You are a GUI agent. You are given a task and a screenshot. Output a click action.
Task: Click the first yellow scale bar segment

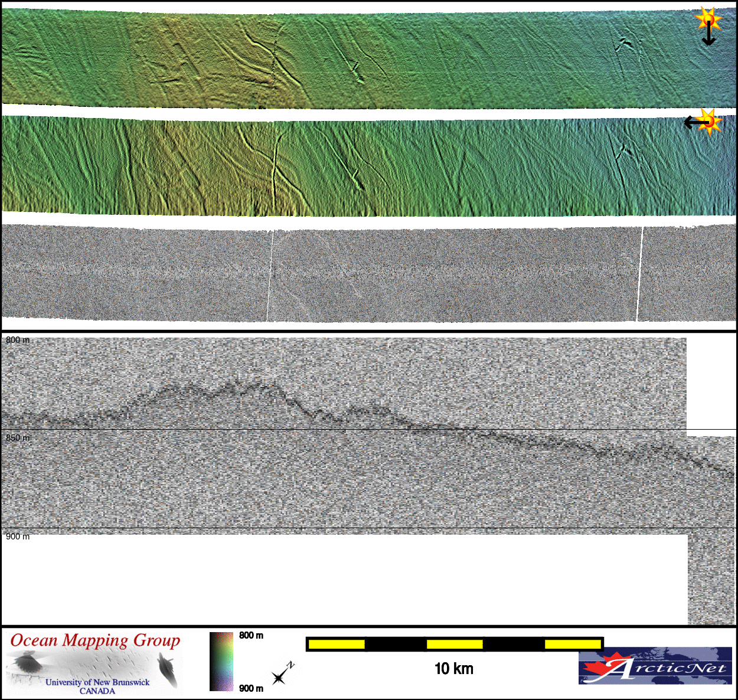[x=337, y=644]
